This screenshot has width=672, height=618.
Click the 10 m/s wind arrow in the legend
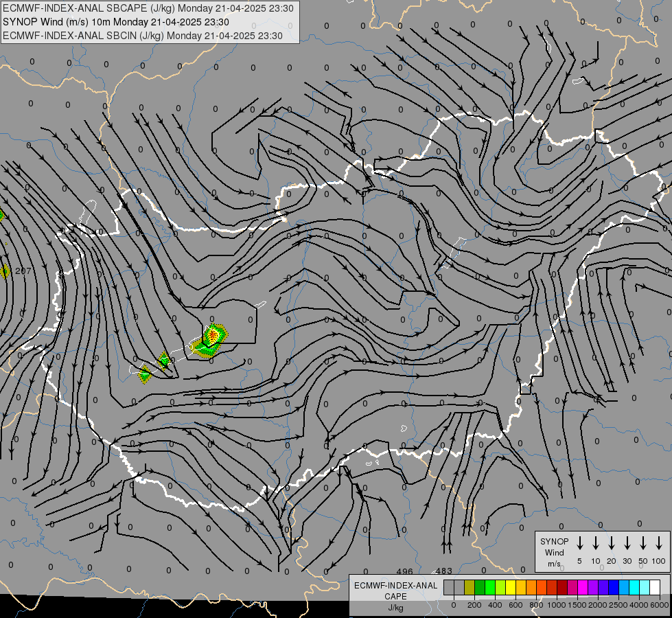pos(595,543)
